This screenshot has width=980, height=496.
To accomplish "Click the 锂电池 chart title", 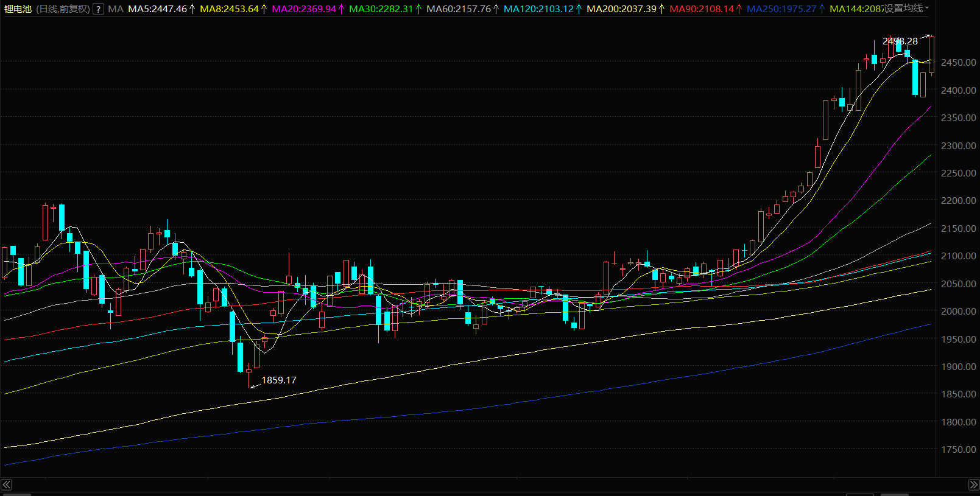I will coord(18,9).
